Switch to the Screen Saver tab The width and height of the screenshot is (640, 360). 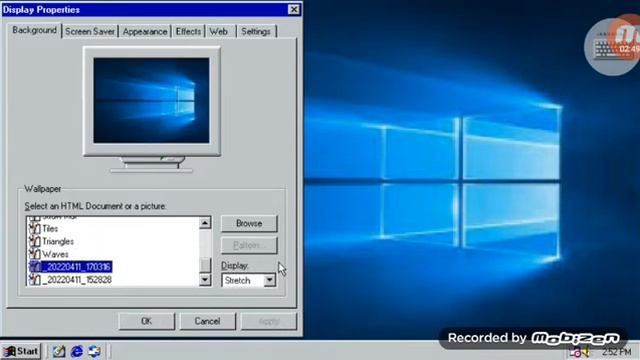click(x=90, y=31)
